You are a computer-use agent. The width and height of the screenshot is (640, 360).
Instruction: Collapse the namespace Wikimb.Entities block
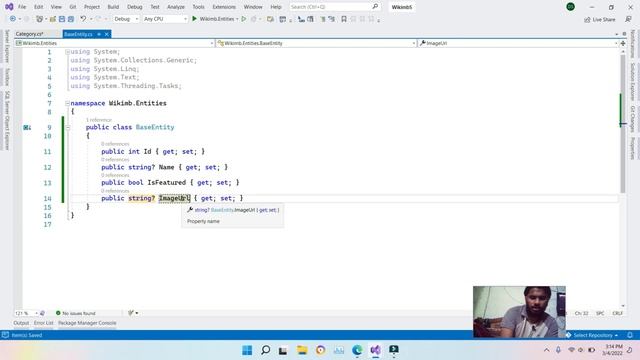(x=67, y=103)
